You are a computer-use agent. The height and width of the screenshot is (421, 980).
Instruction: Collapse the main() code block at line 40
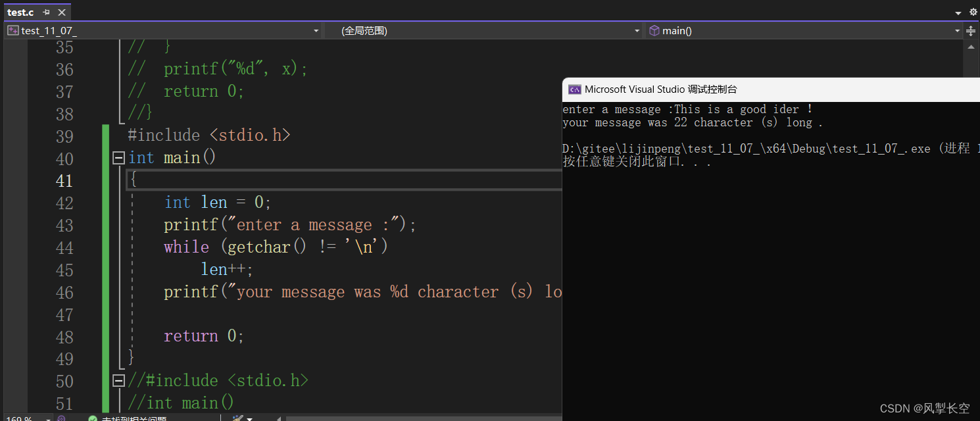(x=118, y=158)
